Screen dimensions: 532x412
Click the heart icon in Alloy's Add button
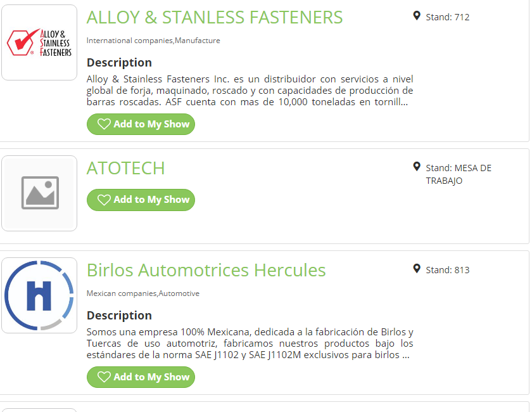click(x=104, y=124)
